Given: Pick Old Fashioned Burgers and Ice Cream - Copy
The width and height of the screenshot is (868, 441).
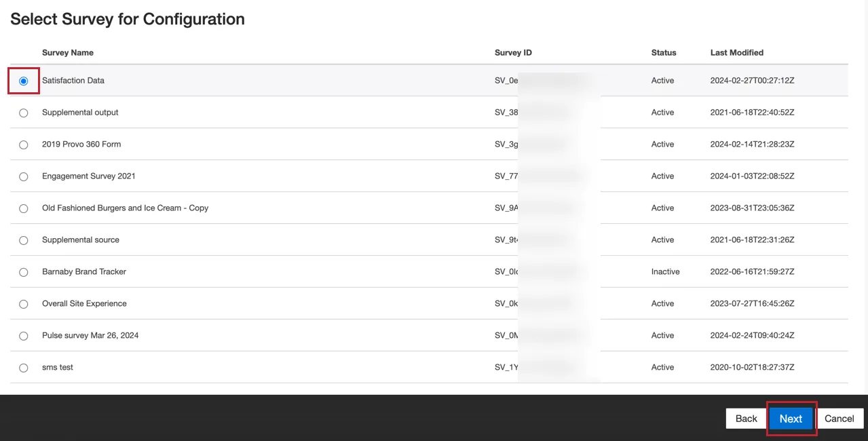Looking at the screenshot, I should point(23,208).
